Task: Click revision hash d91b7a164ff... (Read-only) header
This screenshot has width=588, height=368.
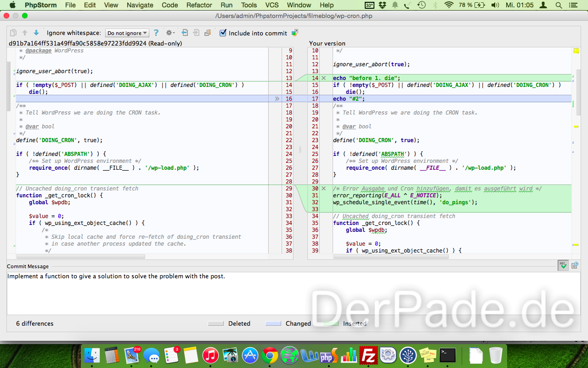Action: 95,43
